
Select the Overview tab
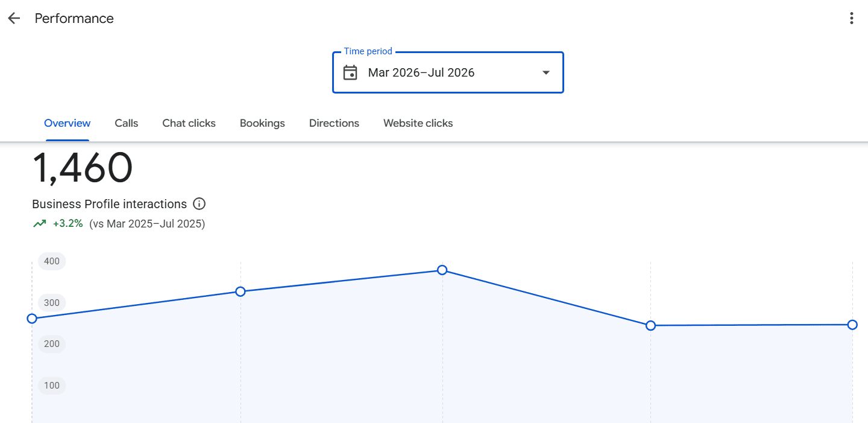pos(68,123)
